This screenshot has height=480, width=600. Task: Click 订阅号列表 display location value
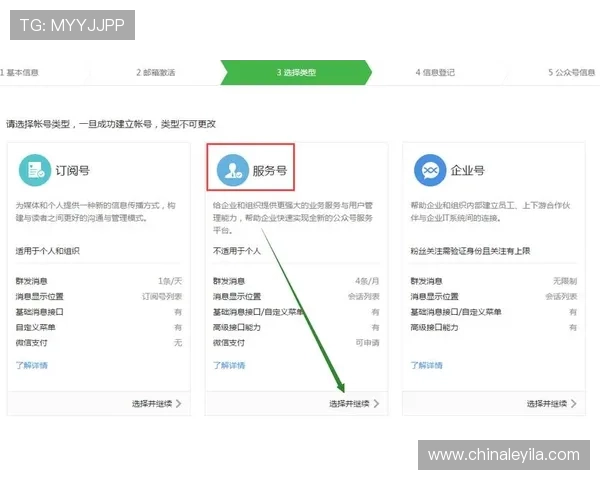point(162,296)
